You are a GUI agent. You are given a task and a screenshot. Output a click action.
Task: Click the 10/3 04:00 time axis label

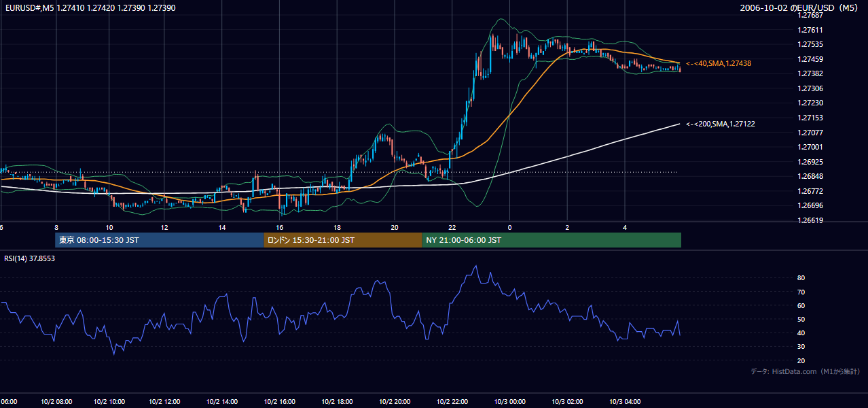point(625,402)
